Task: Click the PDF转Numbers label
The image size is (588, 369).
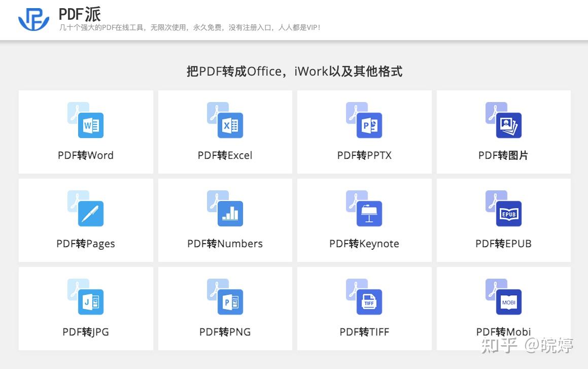Action: point(225,244)
